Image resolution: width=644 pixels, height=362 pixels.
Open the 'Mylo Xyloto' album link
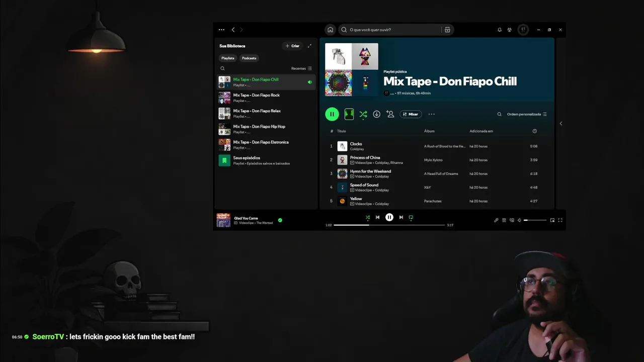(433, 160)
